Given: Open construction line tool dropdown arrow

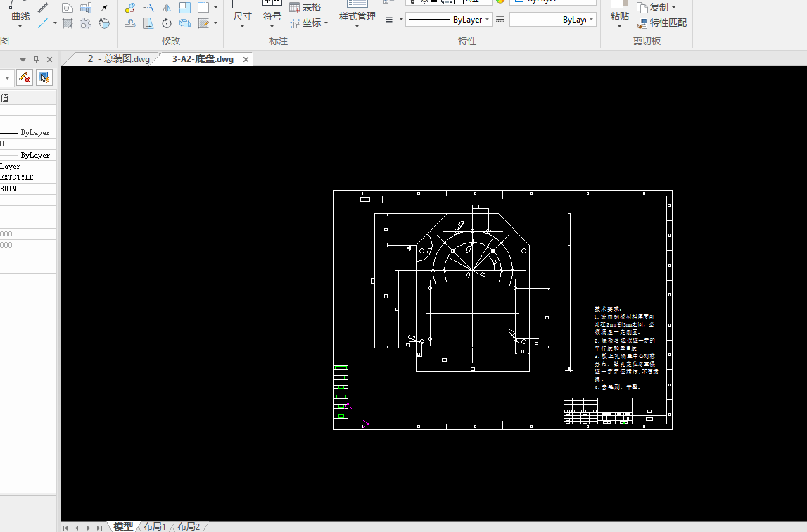Looking at the screenshot, I should [x=55, y=23].
